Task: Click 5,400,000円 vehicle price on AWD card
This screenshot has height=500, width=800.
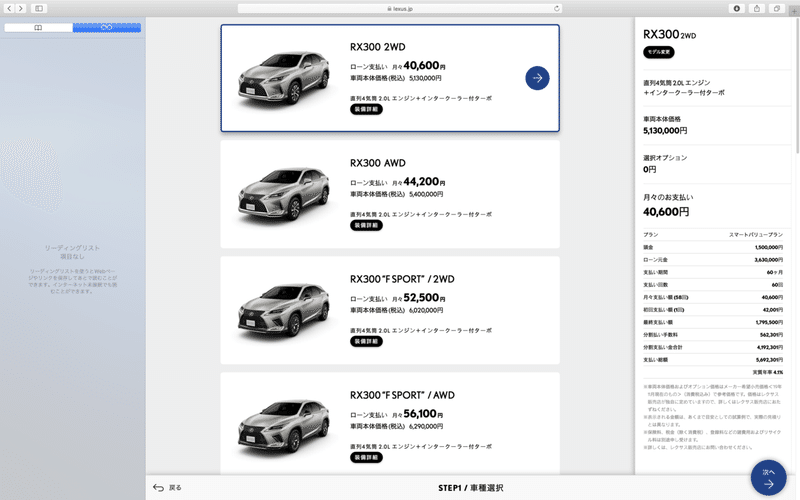Action: click(426, 194)
